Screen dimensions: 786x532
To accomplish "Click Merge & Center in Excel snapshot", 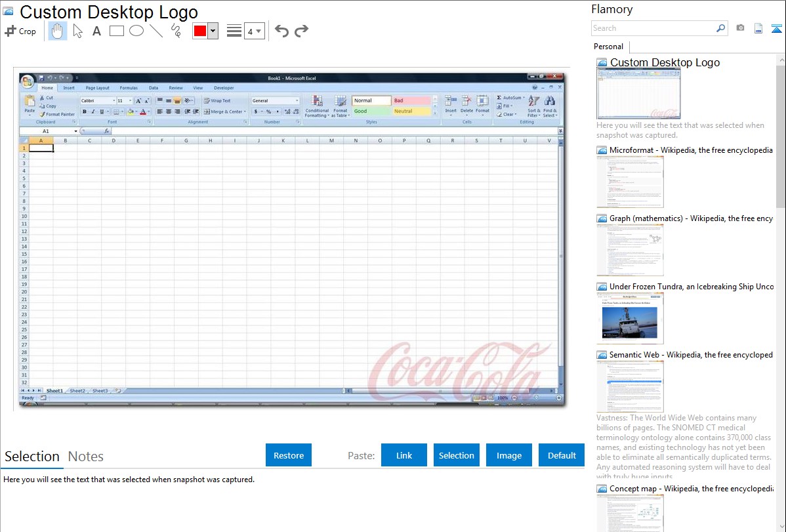I will (225, 112).
